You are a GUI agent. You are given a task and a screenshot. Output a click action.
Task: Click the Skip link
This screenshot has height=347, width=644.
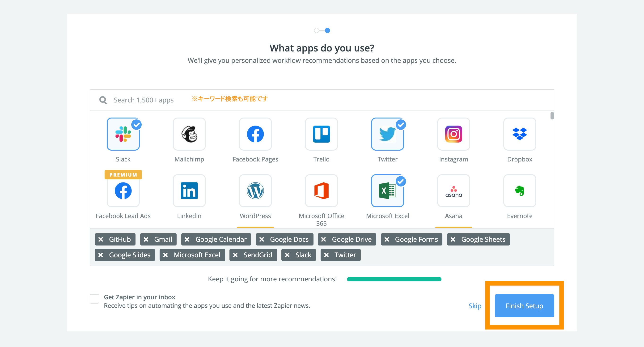(475, 306)
